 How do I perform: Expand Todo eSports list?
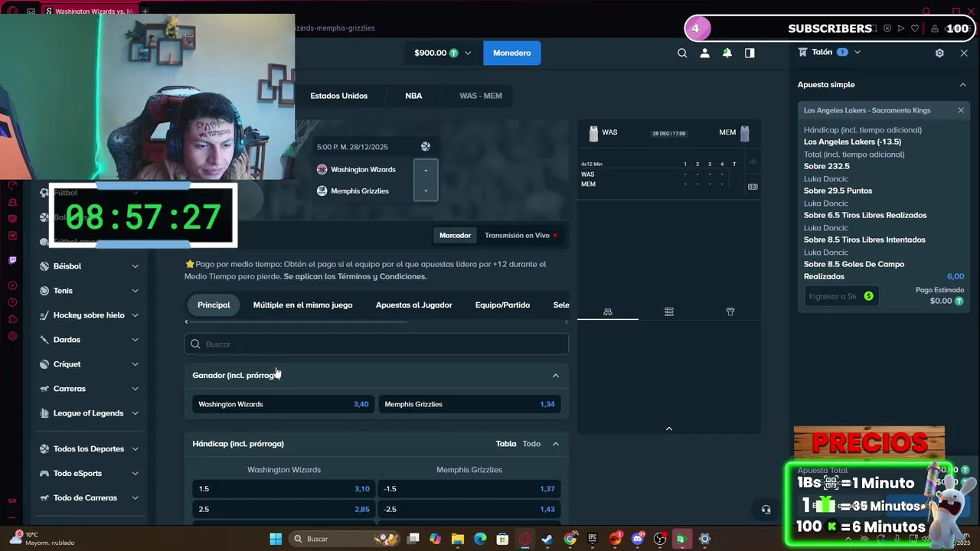(x=135, y=474)
